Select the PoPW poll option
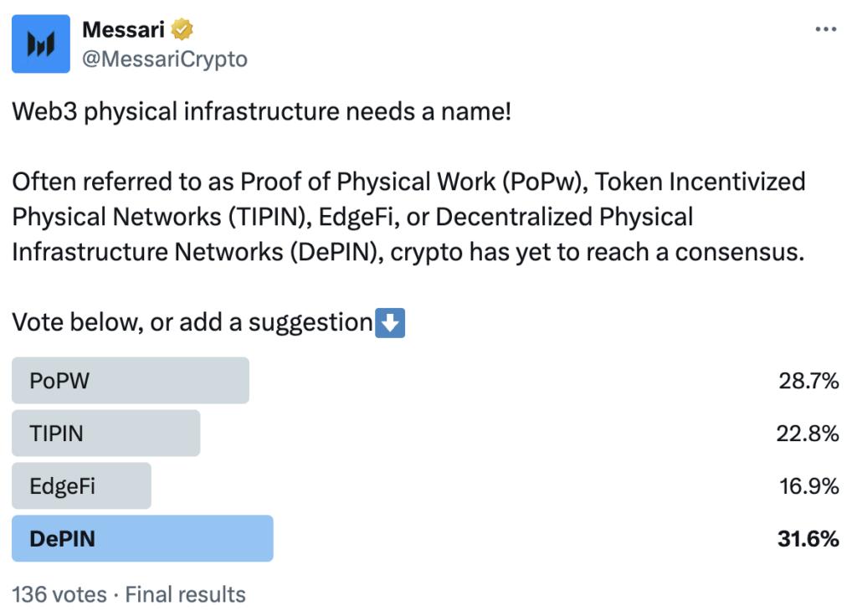The width and height of the screenshot is (857, 616). (131, 381)
